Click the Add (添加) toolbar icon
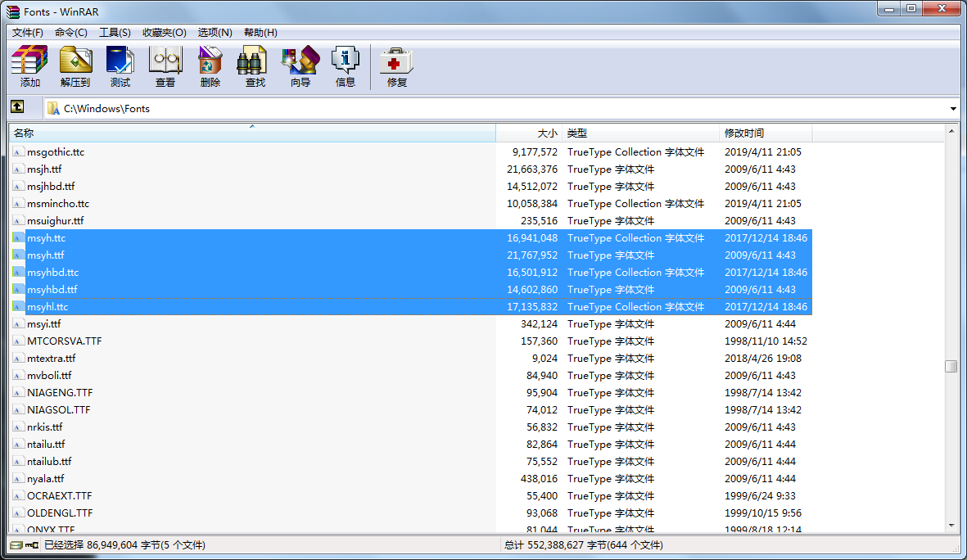Screen dimensions: 967x560 29,66
